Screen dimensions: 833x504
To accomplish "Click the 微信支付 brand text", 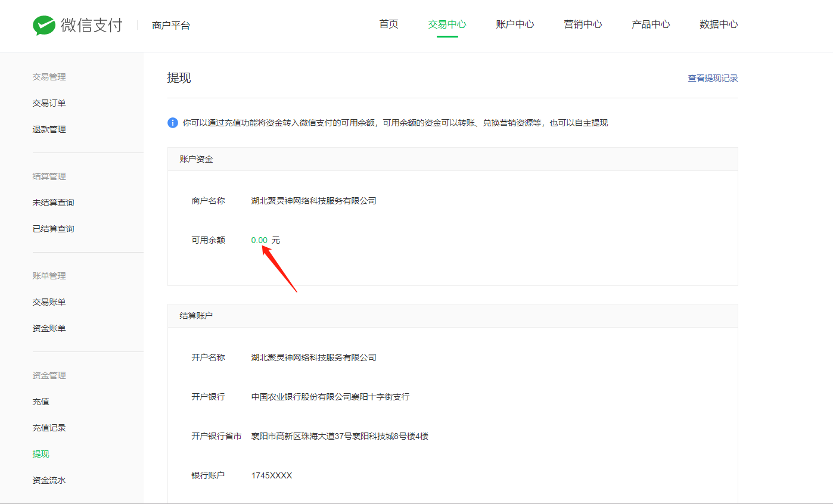I will tap(91, 25).
